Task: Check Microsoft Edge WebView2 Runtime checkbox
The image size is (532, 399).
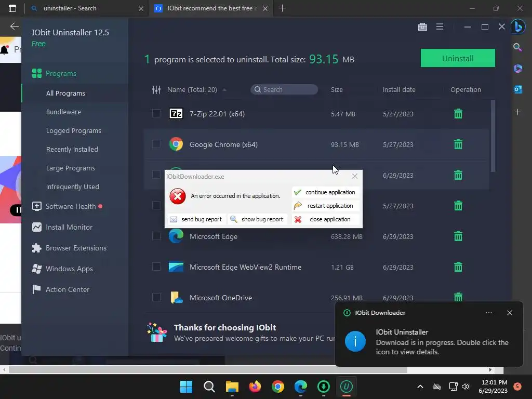Action: pyautogui.click(x=156, y=267)
